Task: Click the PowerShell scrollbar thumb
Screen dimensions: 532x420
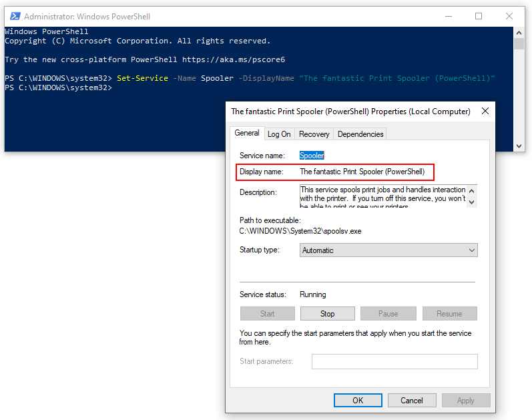Action: point(519,44)
